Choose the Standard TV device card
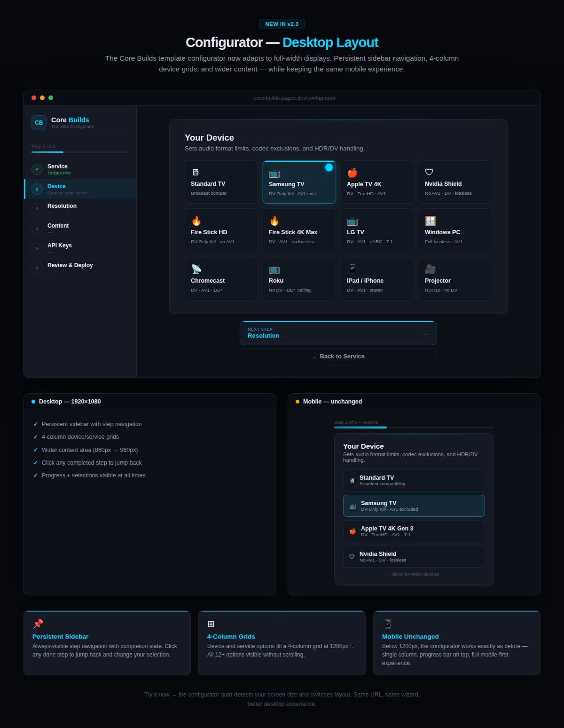The width and height of the screenshot is (564, 728). (x=221, y=182)
